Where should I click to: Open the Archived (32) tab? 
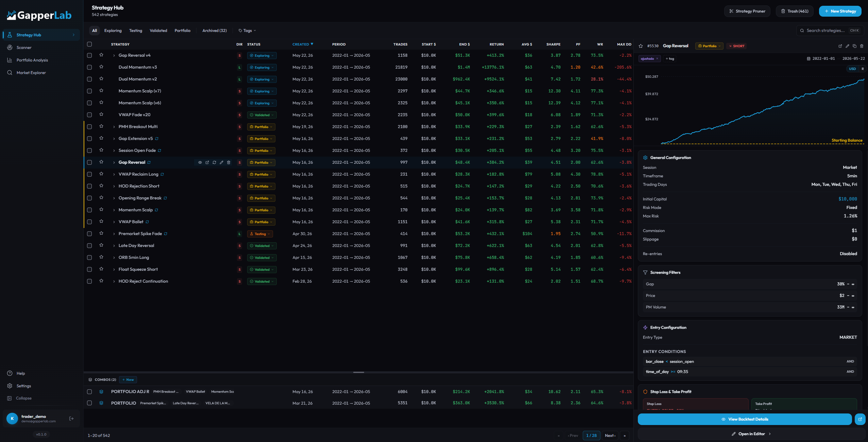click(x=215, y=31)
